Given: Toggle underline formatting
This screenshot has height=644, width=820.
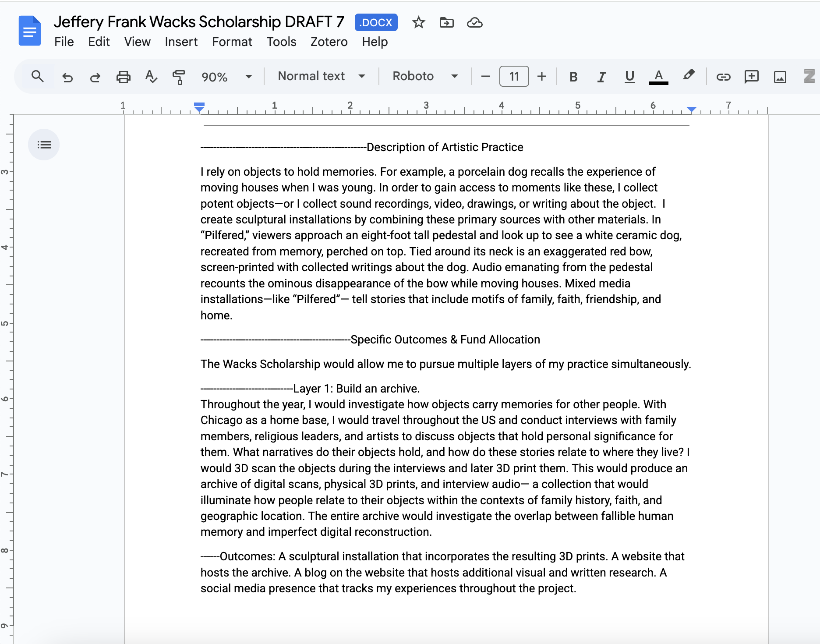Looking at the screenshot, I should tap(629, 77).
